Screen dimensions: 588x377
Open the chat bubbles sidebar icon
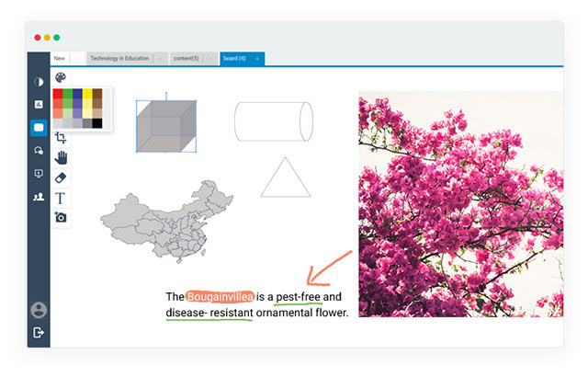coord(39,151)
